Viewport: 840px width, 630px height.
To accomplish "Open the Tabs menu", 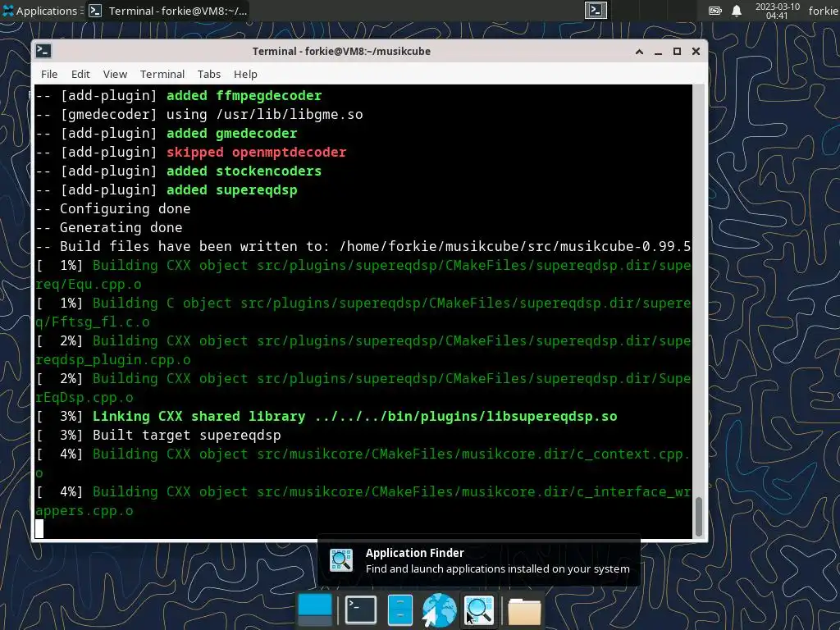I will click(x=209, y=74).
